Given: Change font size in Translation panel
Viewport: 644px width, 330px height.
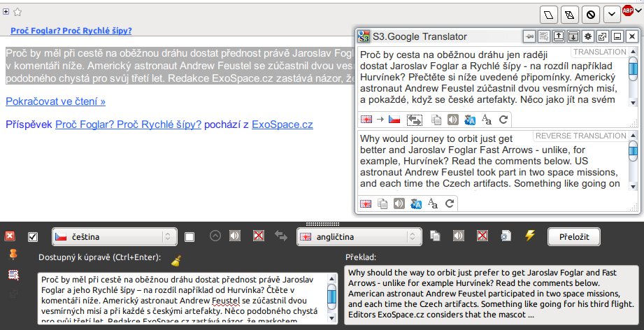Looking at the screenshot, I should pyautogui.click(x=486, y=120).
